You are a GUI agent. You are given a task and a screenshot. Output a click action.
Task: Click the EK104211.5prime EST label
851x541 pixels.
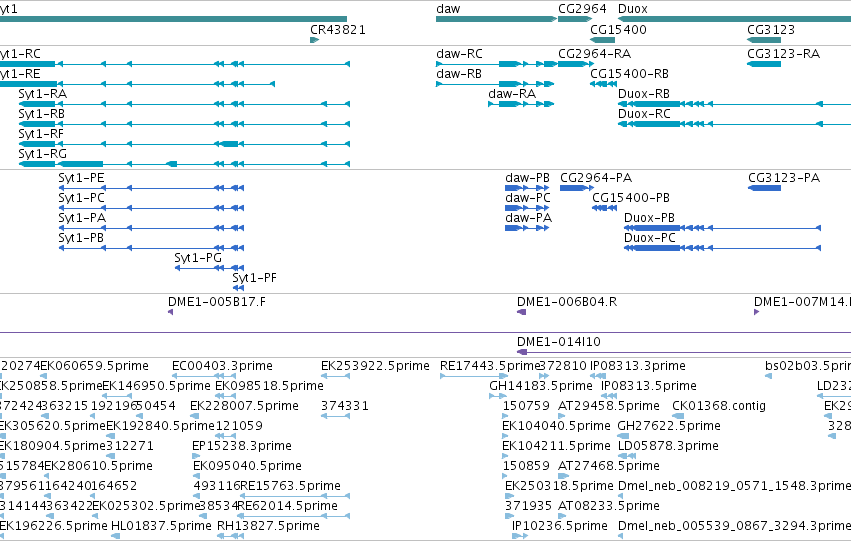pos(556,446)
